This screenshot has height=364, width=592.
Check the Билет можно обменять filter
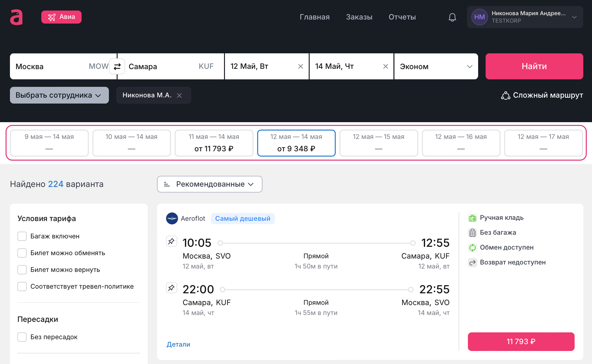click(x=22, y=253)
